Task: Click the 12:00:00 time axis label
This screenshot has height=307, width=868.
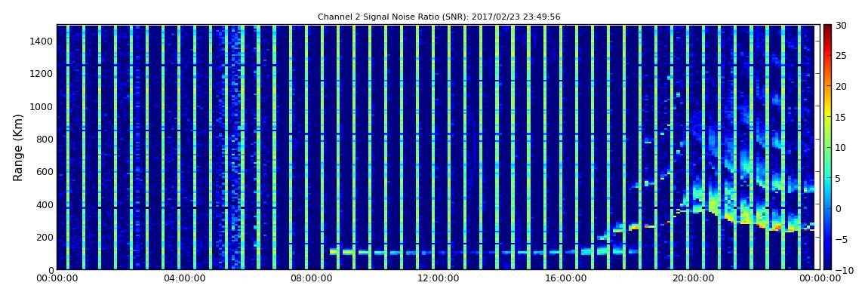Action: tap(438, 278)
